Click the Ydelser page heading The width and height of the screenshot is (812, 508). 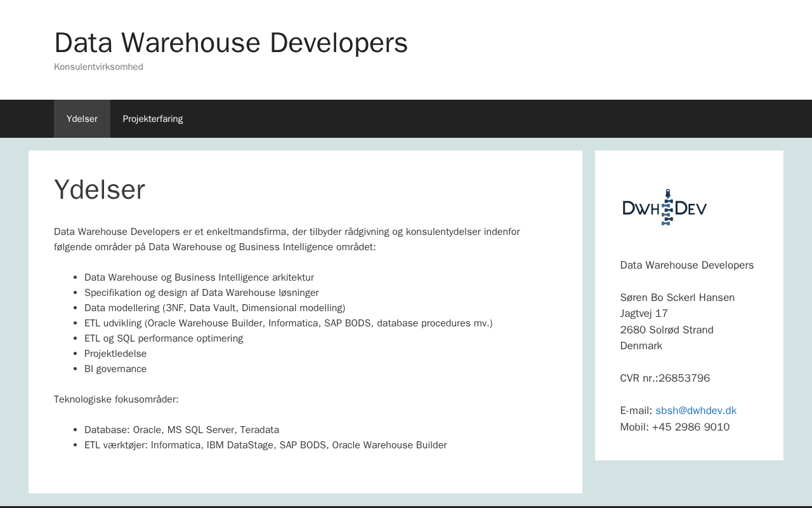[x=100, y=190]
